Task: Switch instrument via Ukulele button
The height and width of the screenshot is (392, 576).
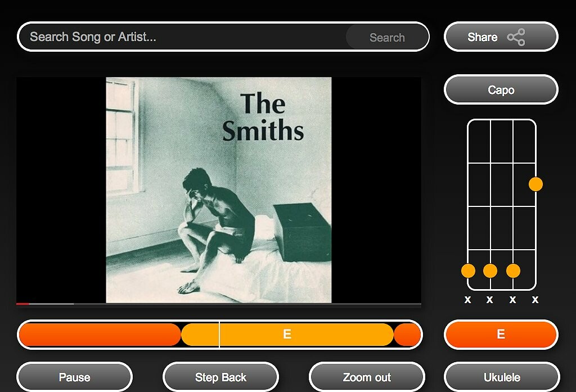Action: 502,377
